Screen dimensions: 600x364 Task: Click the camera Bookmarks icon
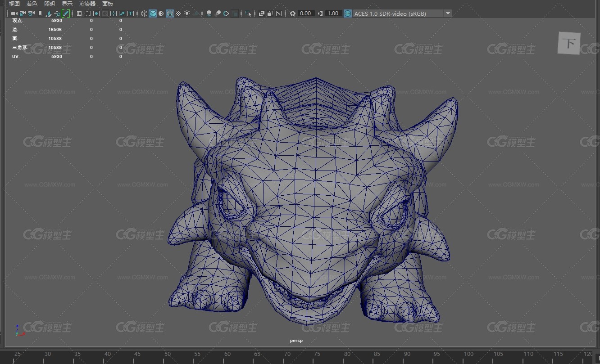[x=40, y=13]
